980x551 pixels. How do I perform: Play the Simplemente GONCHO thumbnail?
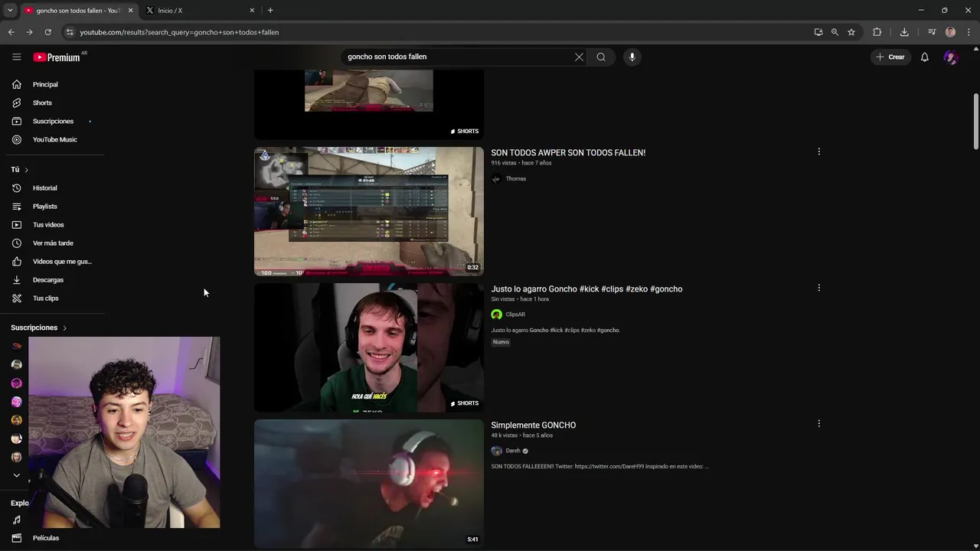coord(369,484)
